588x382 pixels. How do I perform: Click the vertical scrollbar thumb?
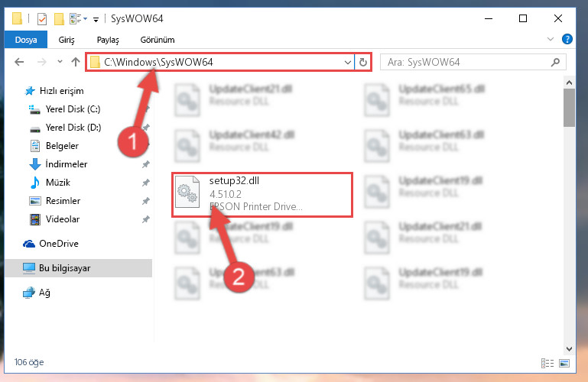569,108
